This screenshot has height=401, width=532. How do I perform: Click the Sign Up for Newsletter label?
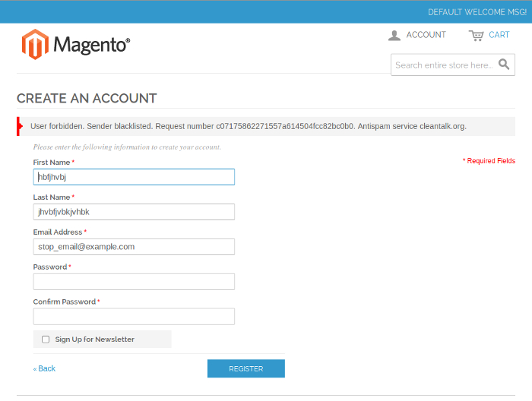click(94, 339)
